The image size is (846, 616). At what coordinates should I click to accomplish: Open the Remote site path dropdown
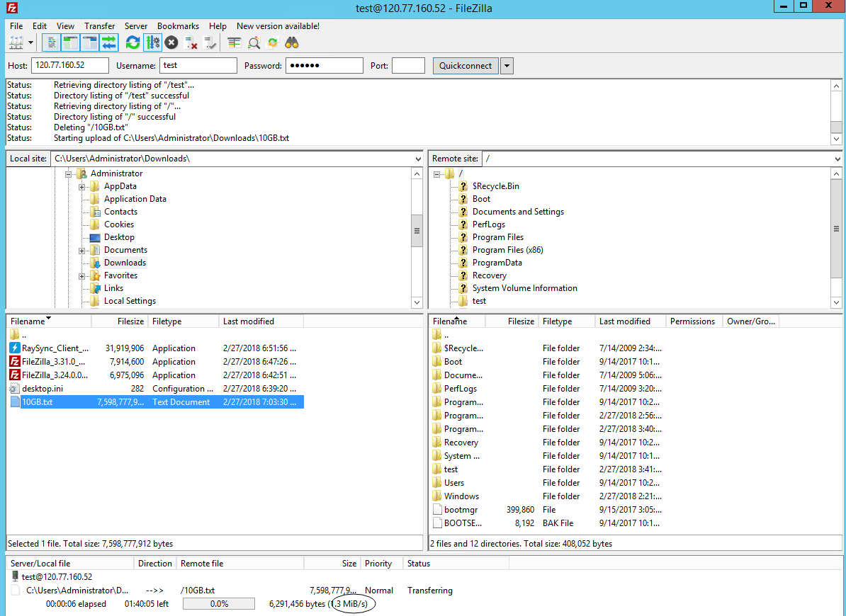(837, 159)
